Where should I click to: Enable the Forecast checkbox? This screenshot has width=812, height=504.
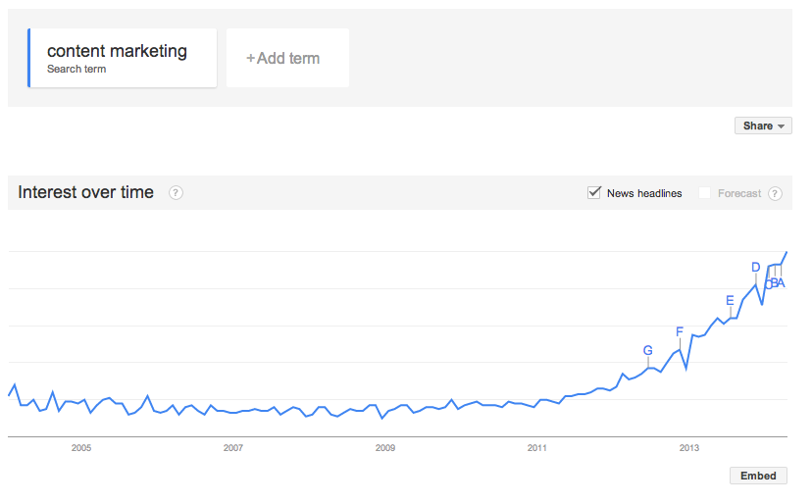[x=704, y=193]
